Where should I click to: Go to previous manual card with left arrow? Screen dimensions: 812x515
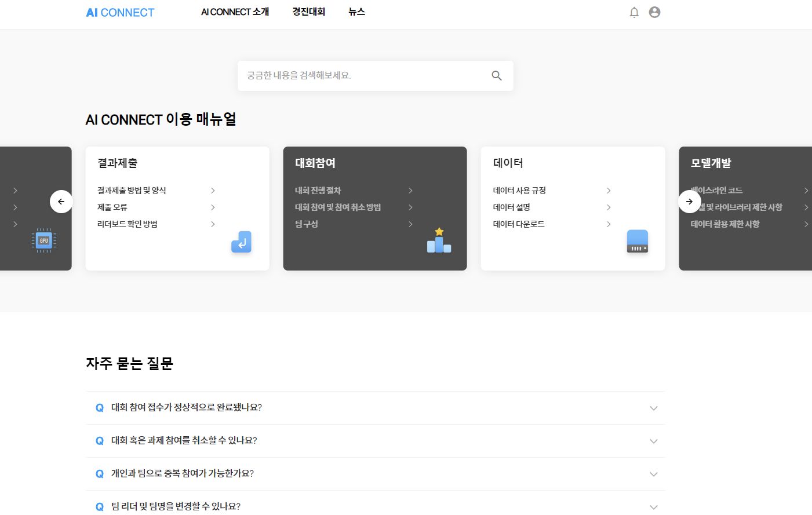pos(61,202)
